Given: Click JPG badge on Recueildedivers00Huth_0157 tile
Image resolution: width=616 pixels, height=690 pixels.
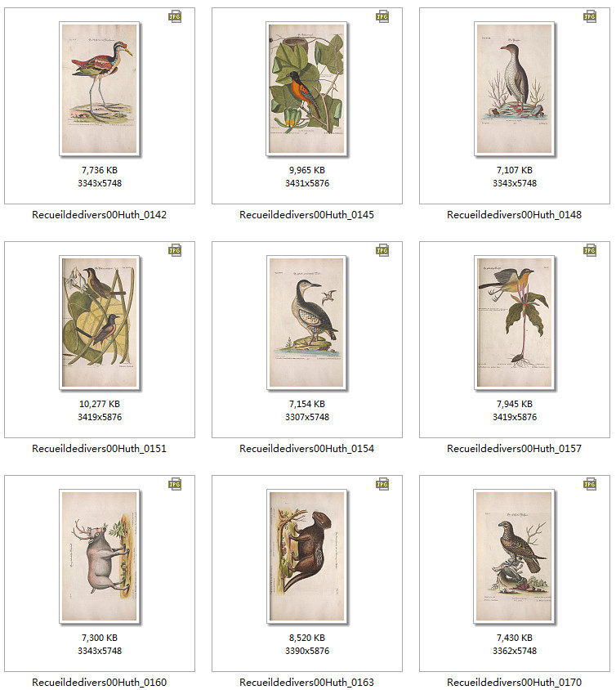Looking at the screenshot, I should (590, 250).
